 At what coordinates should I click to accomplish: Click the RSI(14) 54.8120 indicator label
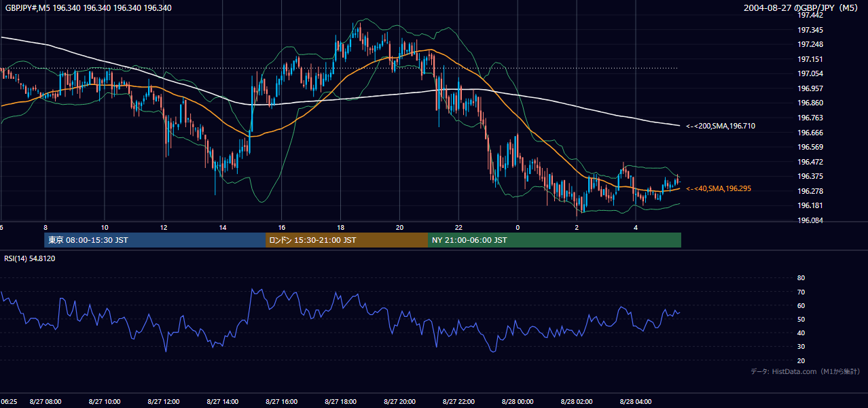(x=30, y=258)
